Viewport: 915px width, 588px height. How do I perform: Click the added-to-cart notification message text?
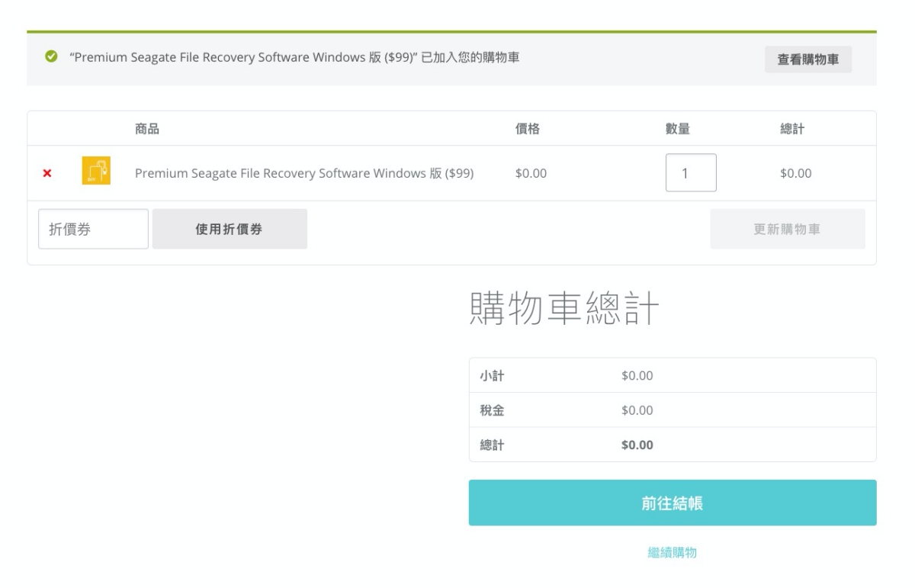point(295,58)
